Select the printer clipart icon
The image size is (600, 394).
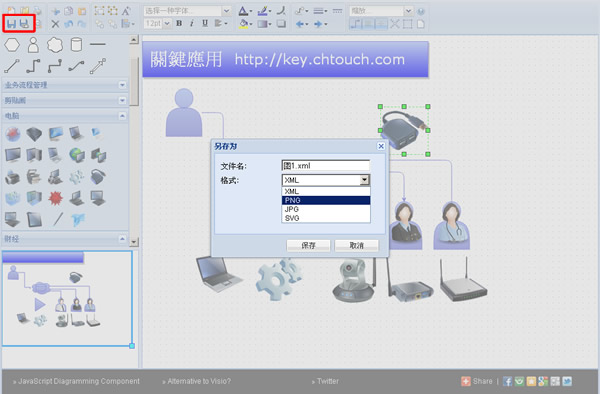12,177
